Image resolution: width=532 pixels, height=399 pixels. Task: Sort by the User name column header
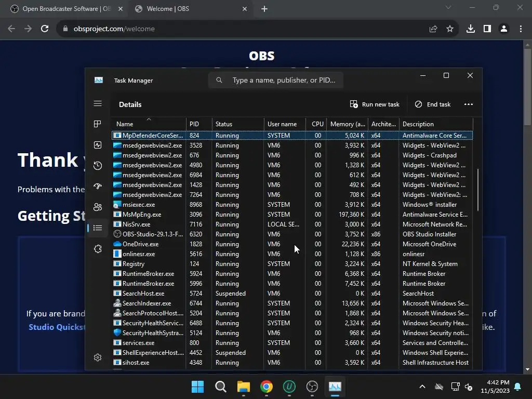tap(285, 124)
